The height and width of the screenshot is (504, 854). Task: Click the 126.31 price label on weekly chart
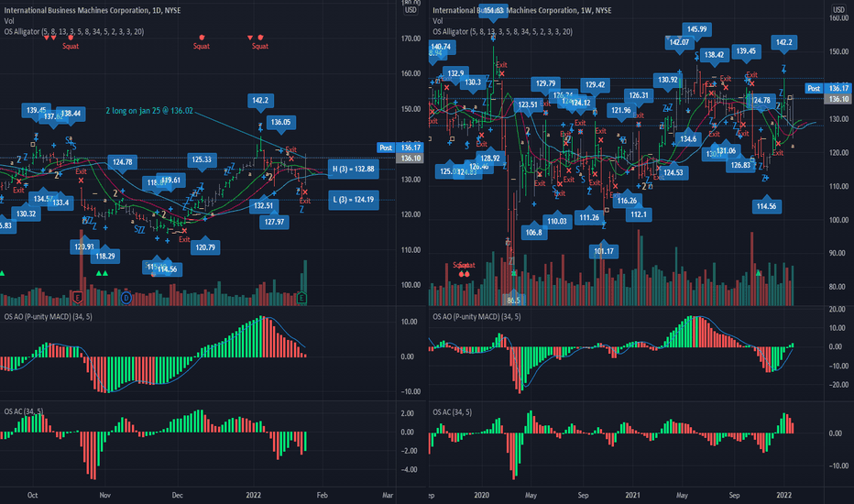[639, 95]
